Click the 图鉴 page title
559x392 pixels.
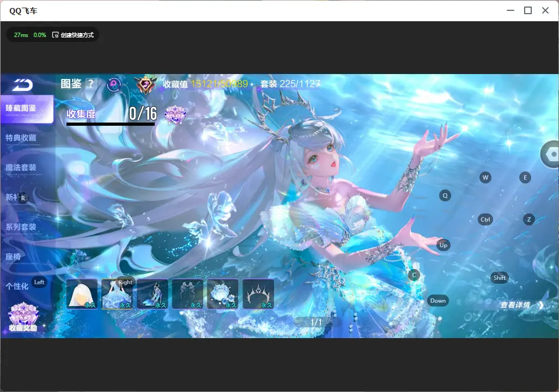click(x=71, y=84)
